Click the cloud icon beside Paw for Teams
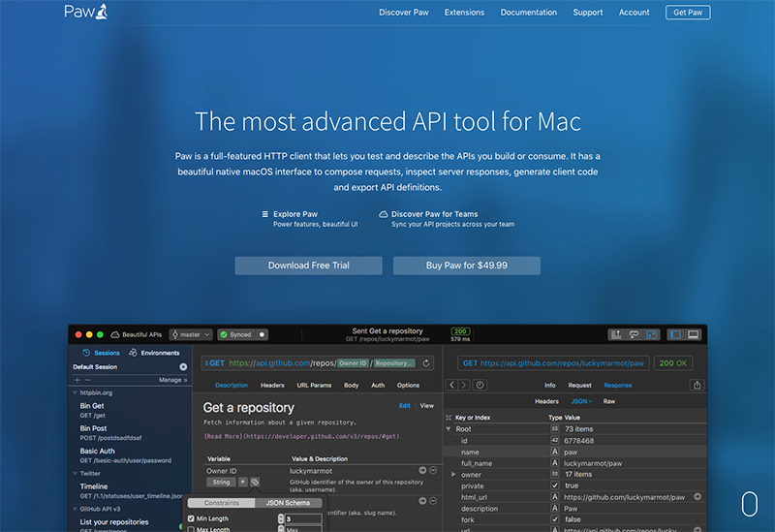Screen dimensions: 775x532 pos(383,214)
